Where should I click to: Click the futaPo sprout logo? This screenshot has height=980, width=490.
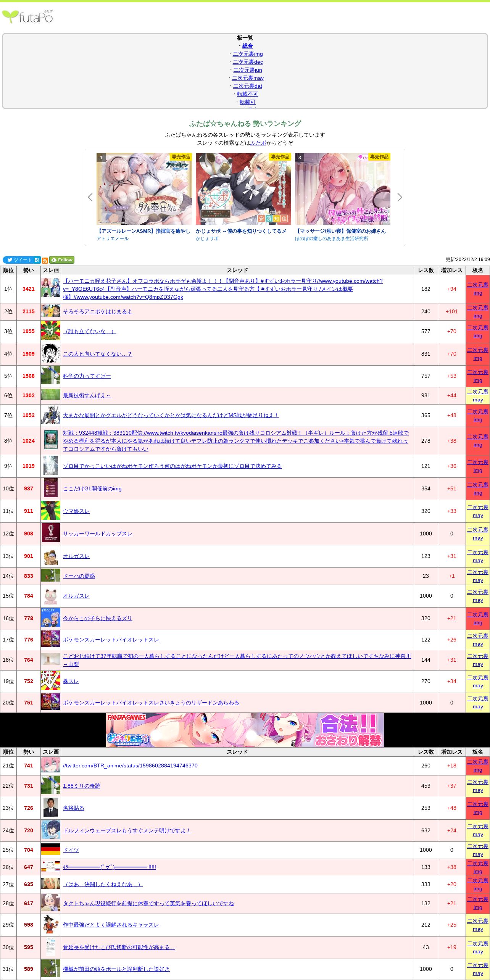(x=27, y=17)
